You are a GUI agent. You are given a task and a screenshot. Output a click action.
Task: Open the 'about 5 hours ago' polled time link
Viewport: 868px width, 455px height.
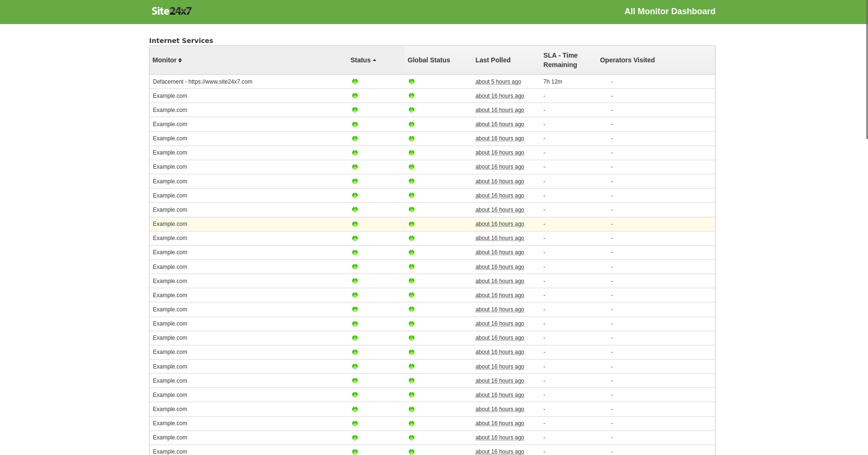pyautogui.click(x=498, y=81)
